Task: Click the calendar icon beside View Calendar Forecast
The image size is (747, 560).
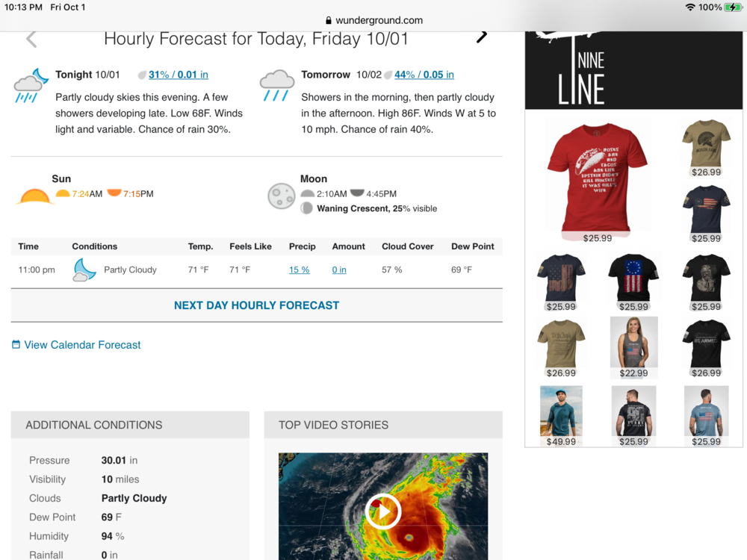Action: [16, 345]
